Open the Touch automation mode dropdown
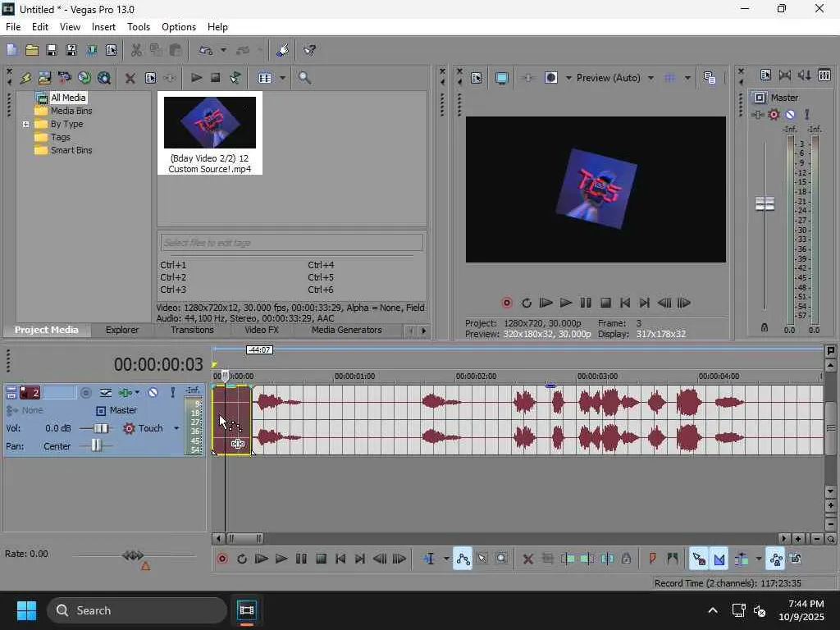 click(x=176, y=428)
